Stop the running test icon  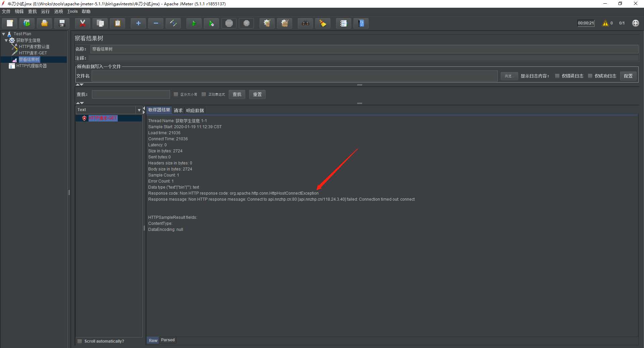229,23
